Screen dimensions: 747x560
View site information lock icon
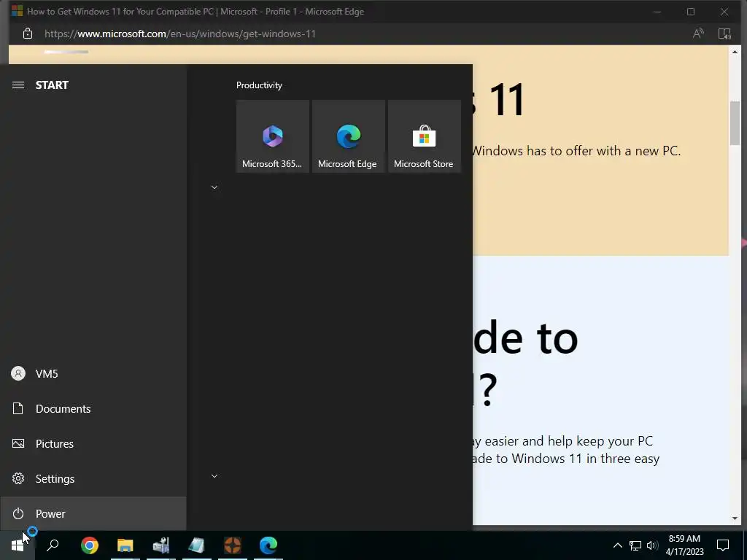point(28,34)
